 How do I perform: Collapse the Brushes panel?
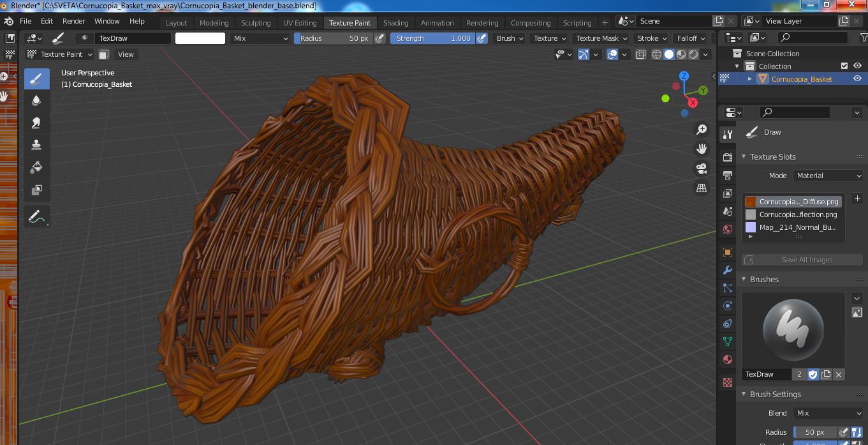point(744,280)
